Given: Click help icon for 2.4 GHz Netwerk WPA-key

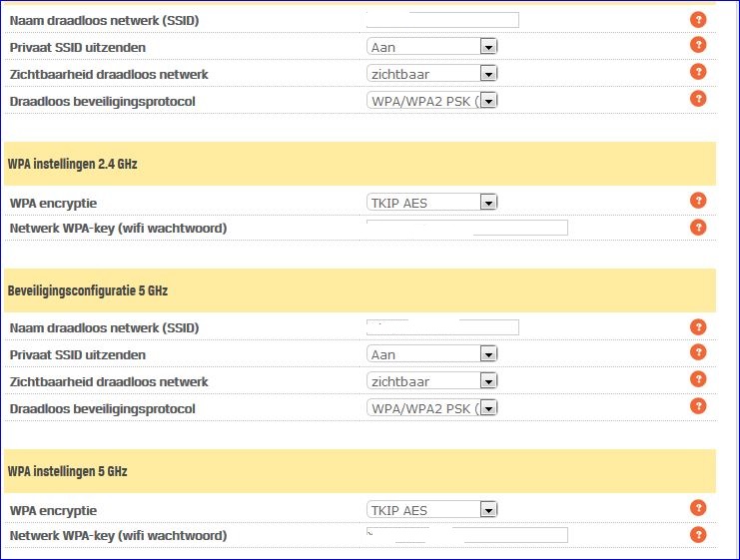Looking at the screenshot, I should coord(698,228).
